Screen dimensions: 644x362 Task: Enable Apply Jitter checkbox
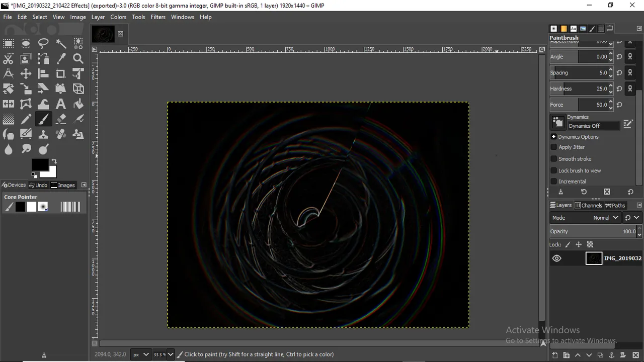554,147
